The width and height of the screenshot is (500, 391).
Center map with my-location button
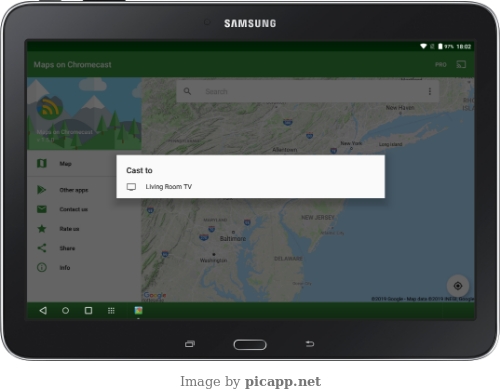458,286
